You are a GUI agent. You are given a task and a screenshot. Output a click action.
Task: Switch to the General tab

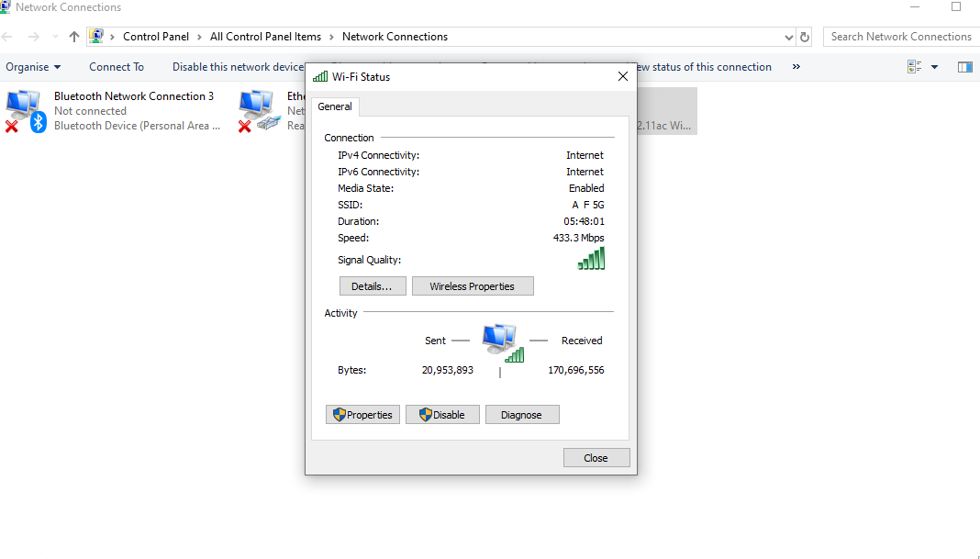(x=335, y=106)
